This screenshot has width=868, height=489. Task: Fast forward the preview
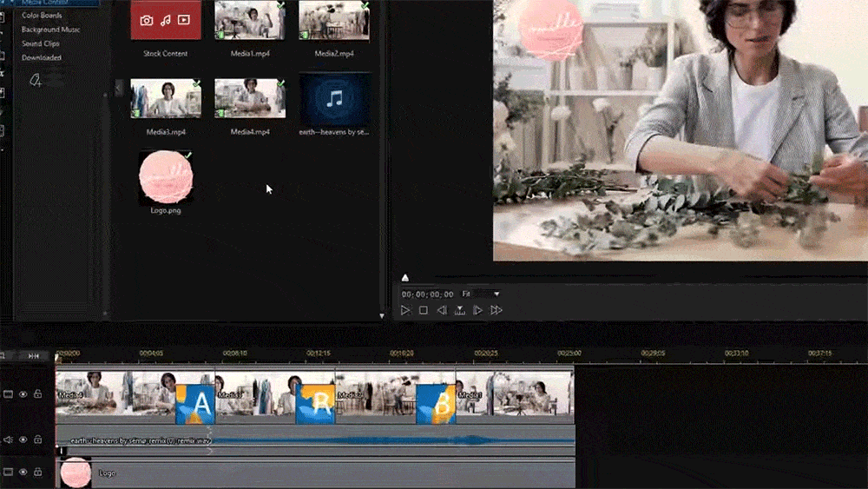pyautogui.click(x=496, y=311)
